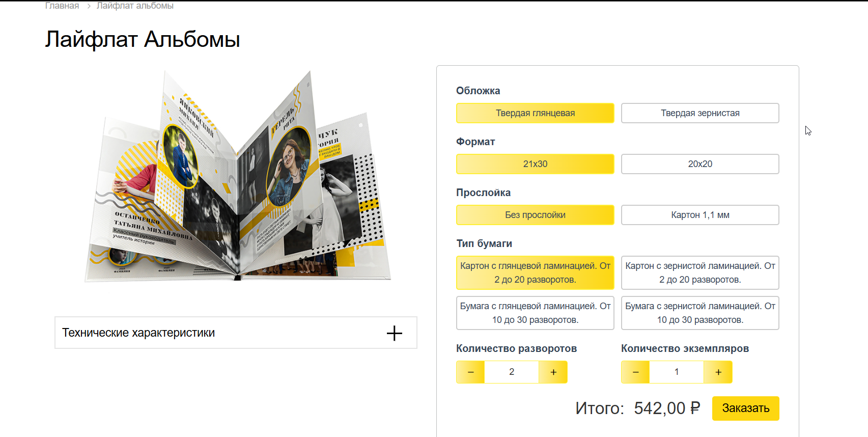
Task: Select Картон 1,1 мм interlayer
Action: 700,215
